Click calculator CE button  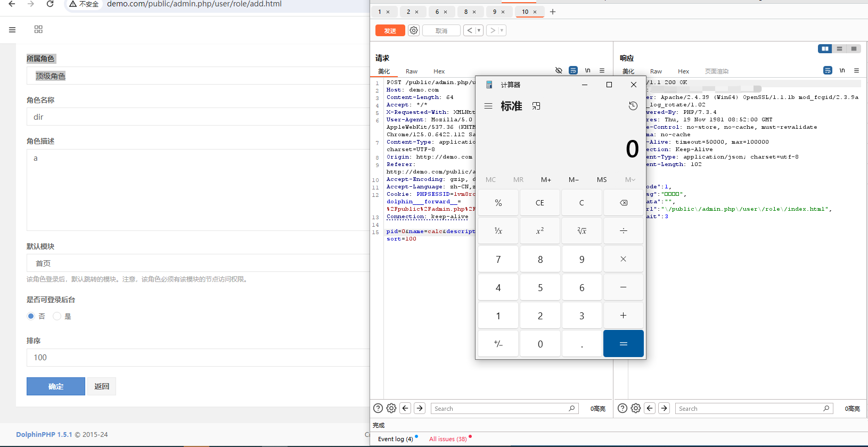click(540, 203)
